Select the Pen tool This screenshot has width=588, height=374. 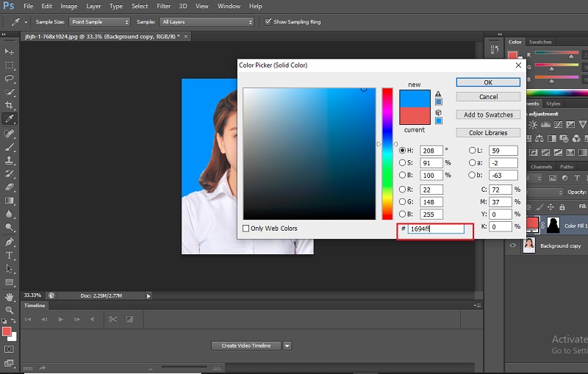click(x=10, y=242)
